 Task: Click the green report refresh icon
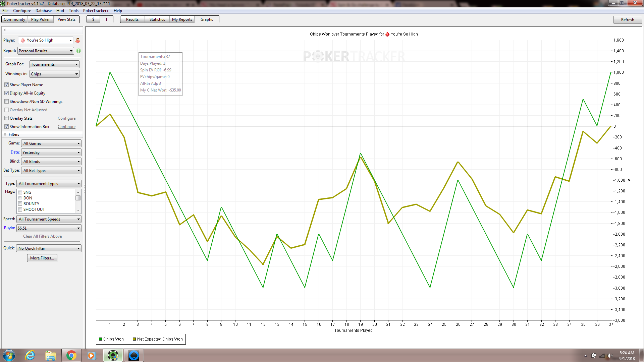(78, 51)
